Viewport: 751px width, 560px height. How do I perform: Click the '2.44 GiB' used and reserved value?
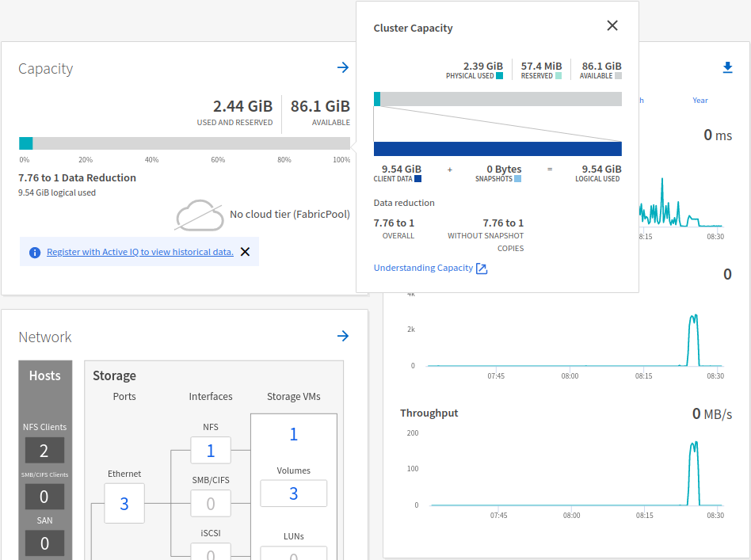(243, 106)
